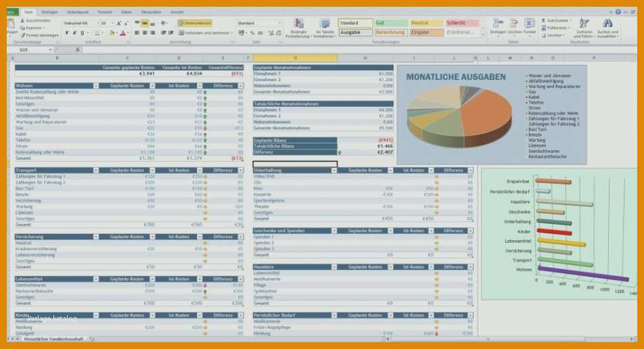Open Als Tabelle formatieren
The image size is (644, 349).
[x=325, y=28]
